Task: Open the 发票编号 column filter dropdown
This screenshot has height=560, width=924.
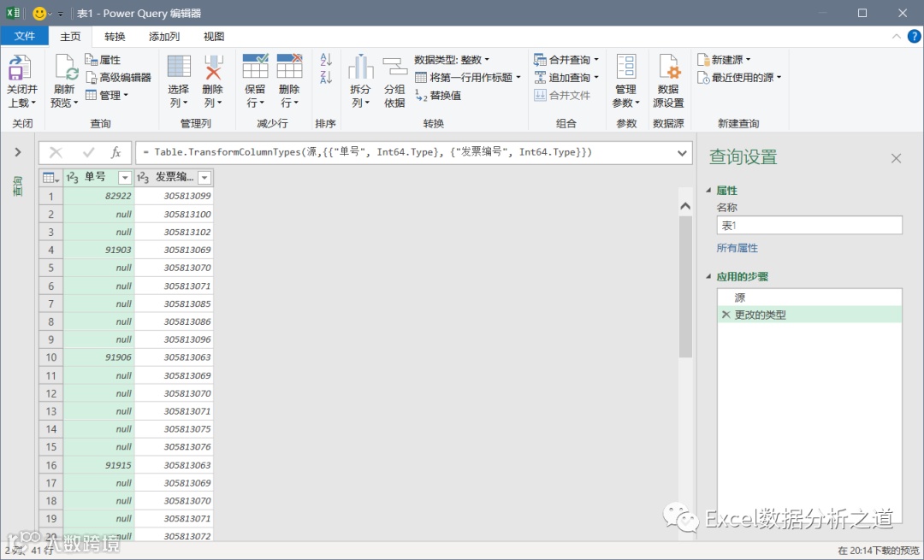Action: coord(204,177)
